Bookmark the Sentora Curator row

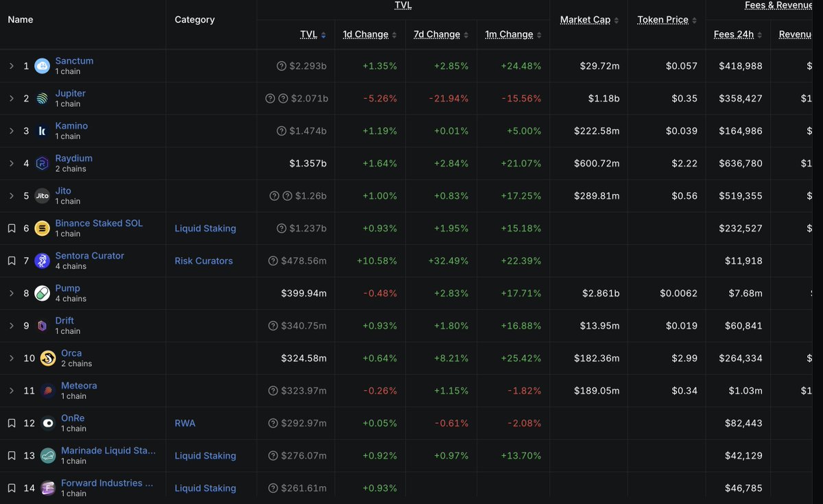[x=12, y=261]
